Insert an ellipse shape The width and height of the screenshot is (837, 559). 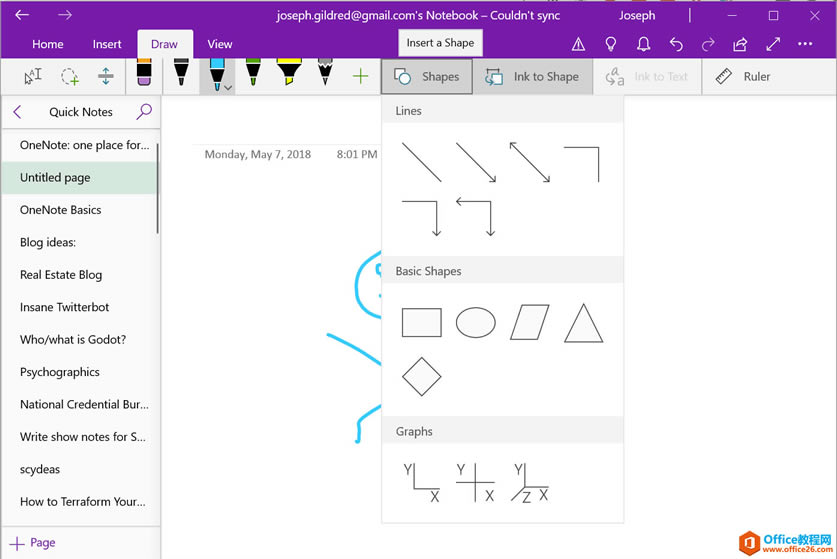(x=476, y=322)
